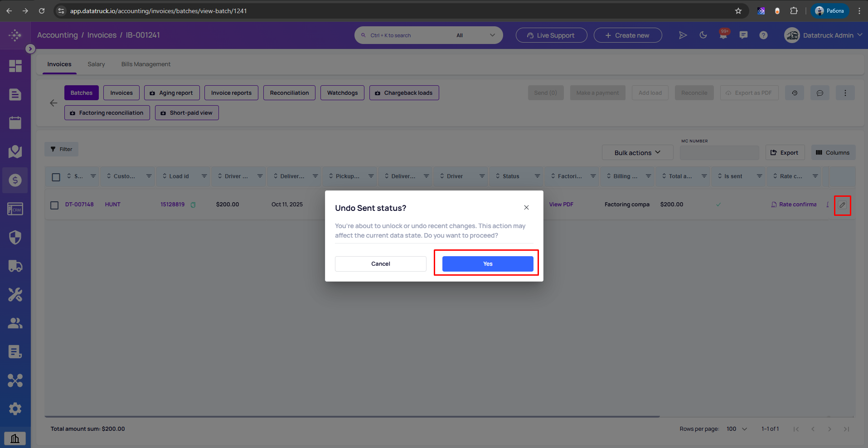Open the View PDF link

561,205
